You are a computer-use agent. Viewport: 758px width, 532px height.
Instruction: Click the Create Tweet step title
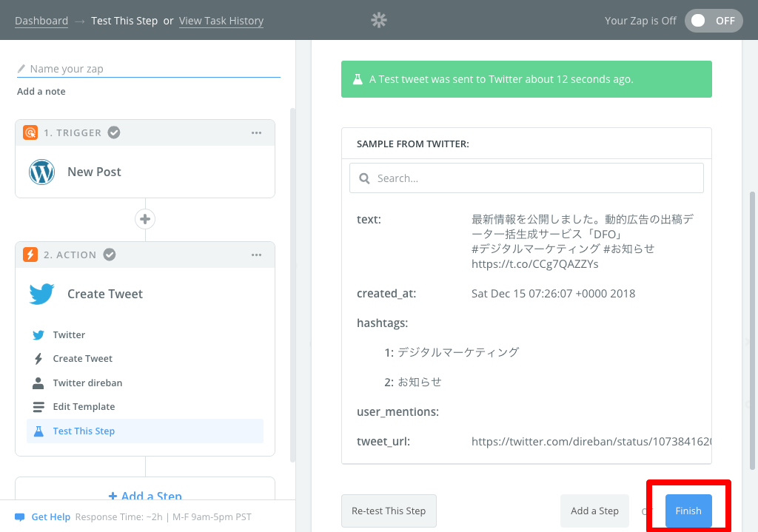click(x=105, y=294)
